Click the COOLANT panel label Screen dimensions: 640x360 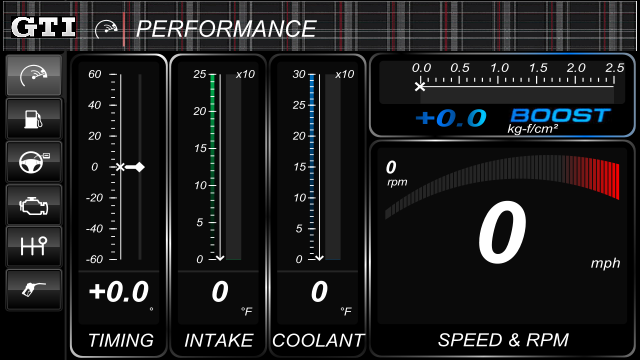(318, 340)
